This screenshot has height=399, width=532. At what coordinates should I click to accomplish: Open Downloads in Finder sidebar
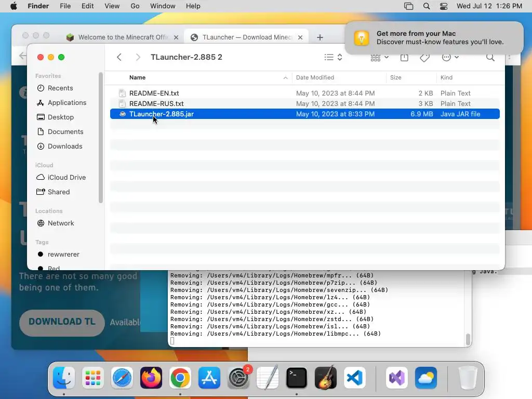coord(65,146)
